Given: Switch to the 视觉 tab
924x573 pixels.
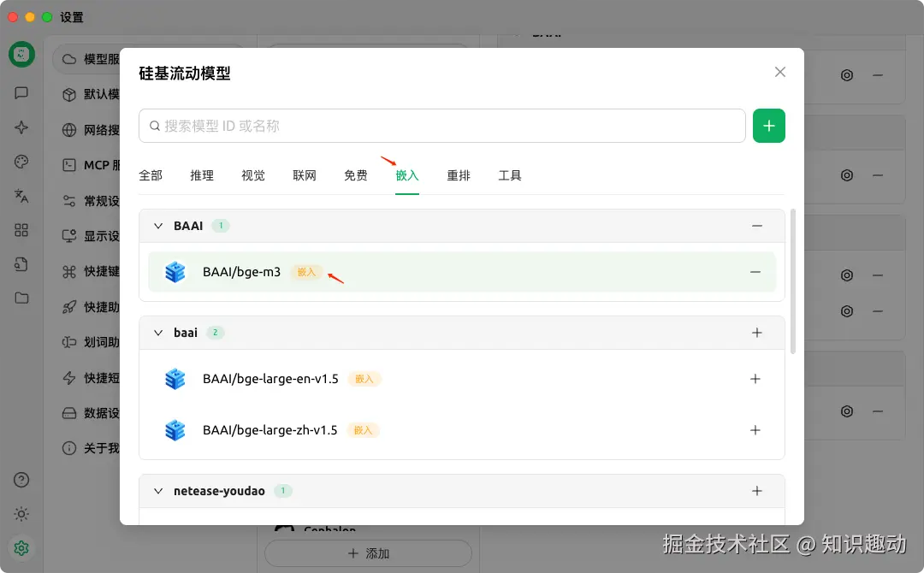Looking at the screenshot, I should (x=252, y=175).
